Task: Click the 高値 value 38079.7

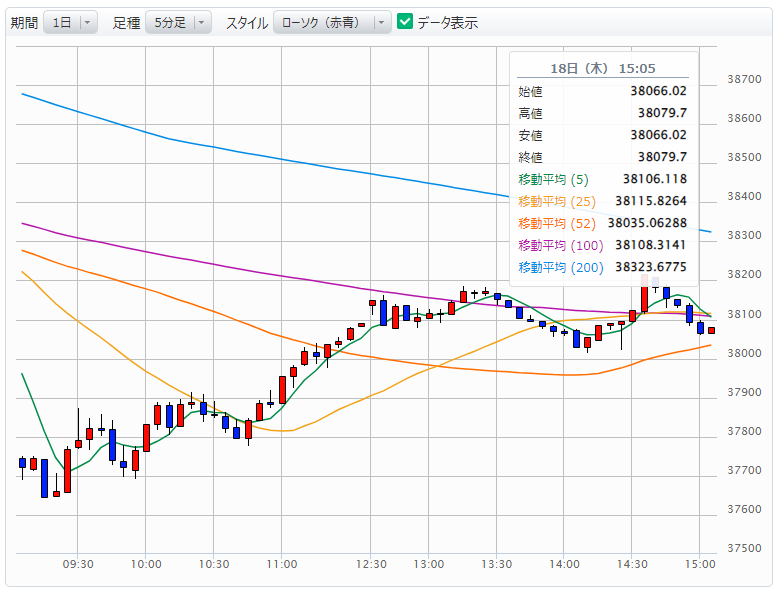Action: point(662,113)
